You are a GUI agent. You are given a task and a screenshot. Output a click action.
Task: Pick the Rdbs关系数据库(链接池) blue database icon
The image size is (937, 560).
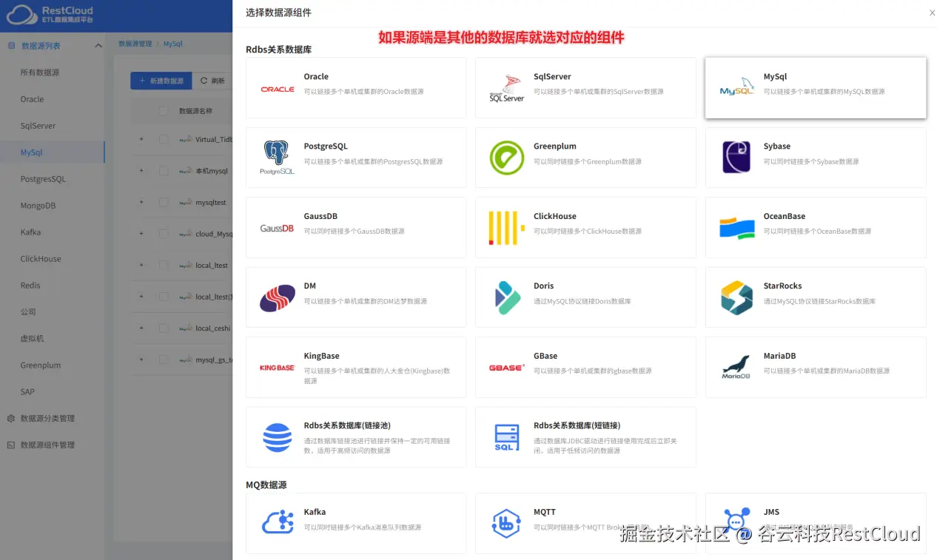tap(278, 437)
